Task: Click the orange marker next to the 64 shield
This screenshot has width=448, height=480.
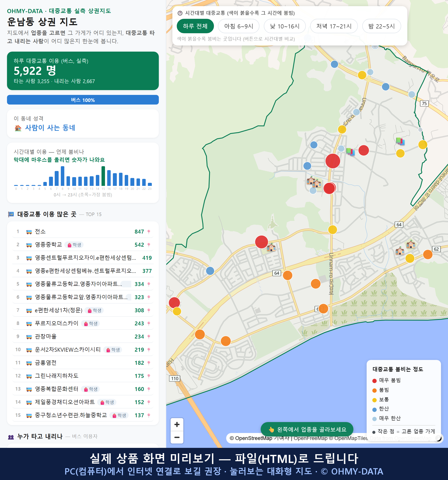Action: pos(287,275)
